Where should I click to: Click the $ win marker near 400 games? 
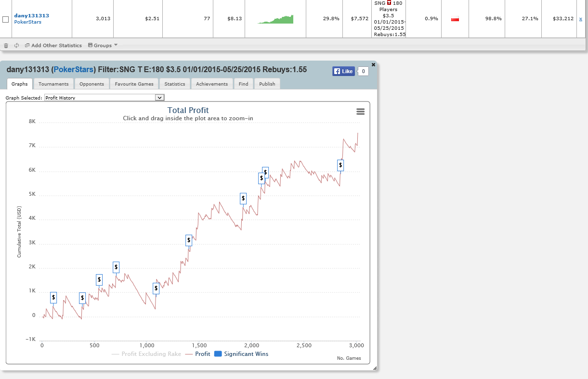tap(82, 298)
